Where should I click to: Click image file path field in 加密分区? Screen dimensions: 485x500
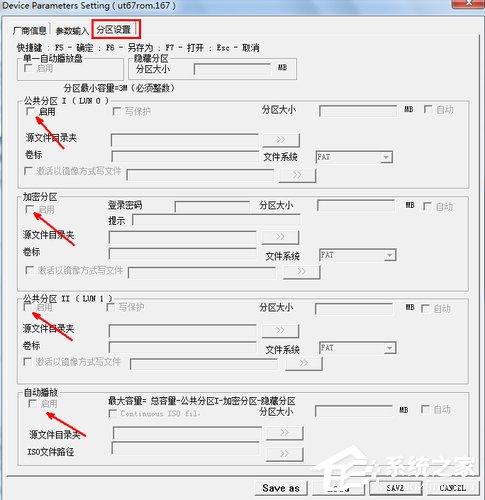pos(202,272)
